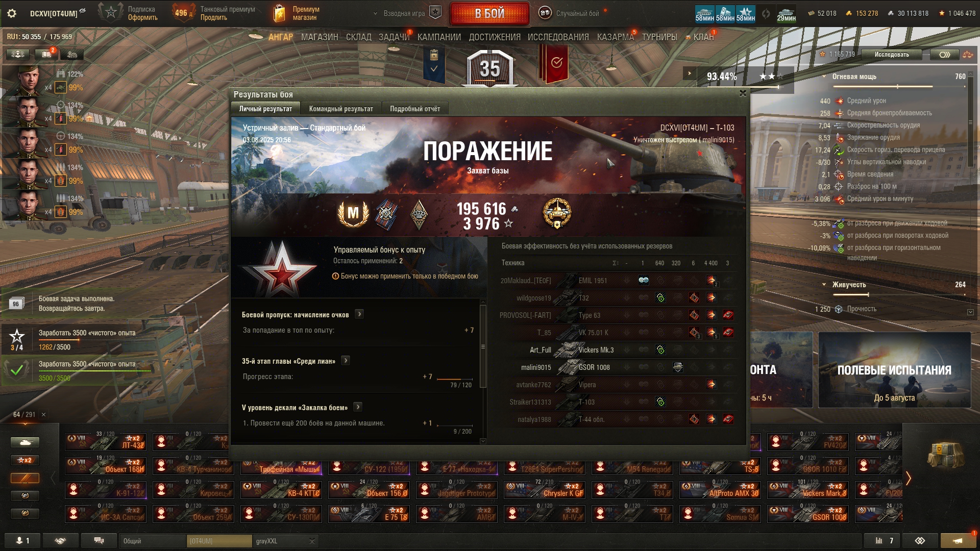The height and width of the screenshot is (551, 980).
Task: Click the gold tank medal icon
Action: point(556,213)
